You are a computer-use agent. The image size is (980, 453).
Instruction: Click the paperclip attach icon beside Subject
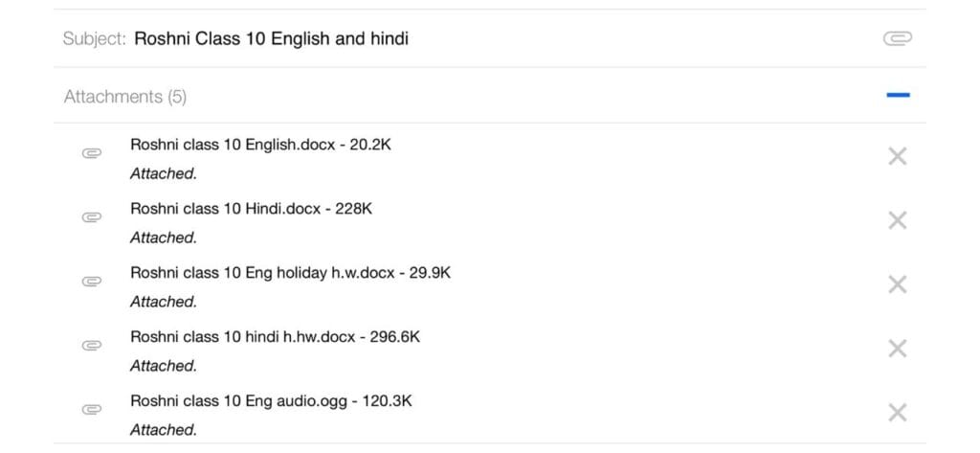pos(897,39)
